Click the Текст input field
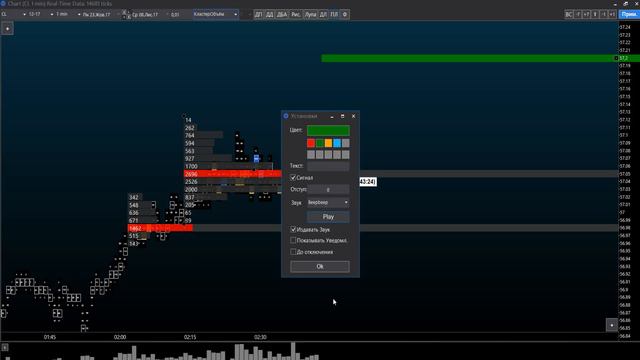The image size is (640, 360). click(x=328, y=166)
